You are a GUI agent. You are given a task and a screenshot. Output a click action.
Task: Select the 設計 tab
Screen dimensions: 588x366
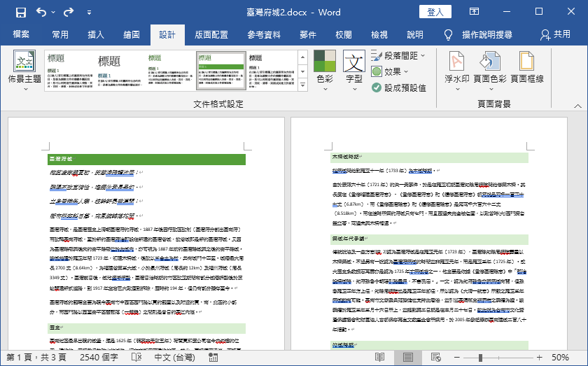click(x=167, y=34)
